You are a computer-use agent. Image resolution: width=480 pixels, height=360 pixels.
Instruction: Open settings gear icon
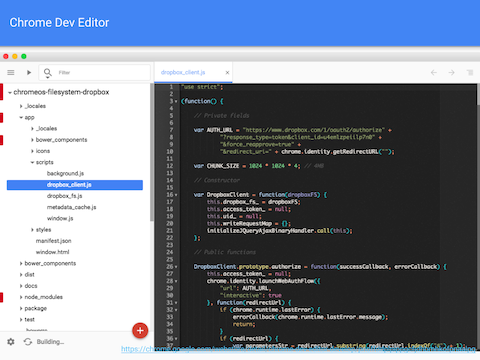[11, 342]
